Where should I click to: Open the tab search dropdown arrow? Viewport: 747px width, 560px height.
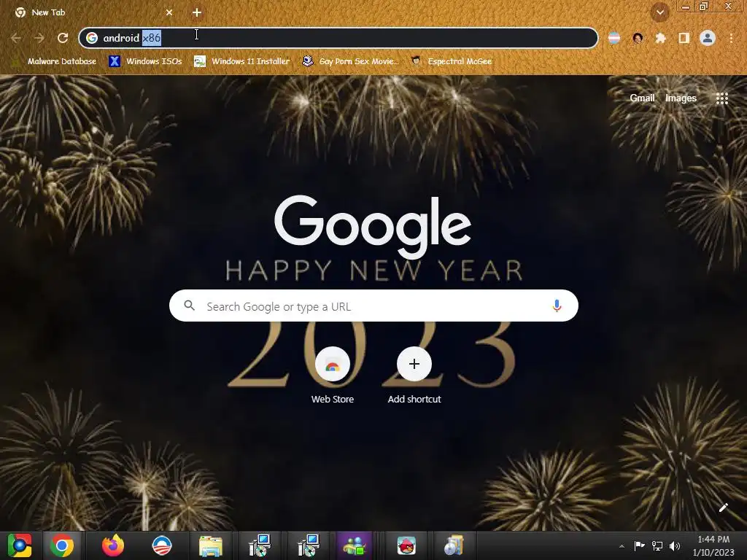coord(660,12)
